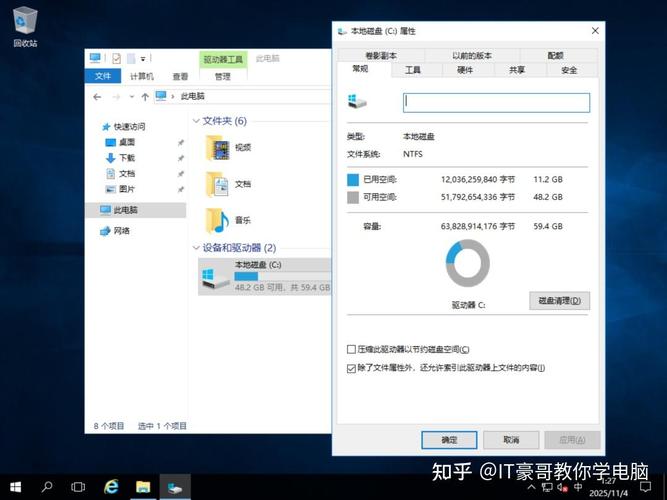Open the Recycle Bin desktop icon
Image resolution: width=667 pixels, height=500 pixels.
pyautogui.click(x=25, y=27)
